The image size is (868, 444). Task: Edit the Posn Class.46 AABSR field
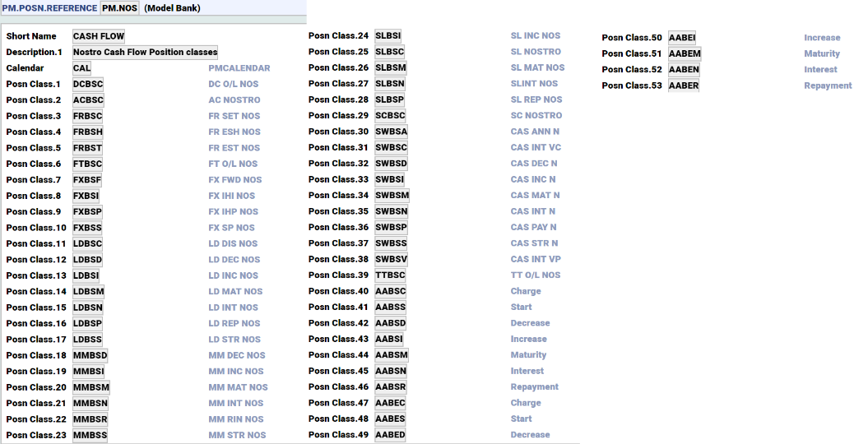tap(390, 387)
